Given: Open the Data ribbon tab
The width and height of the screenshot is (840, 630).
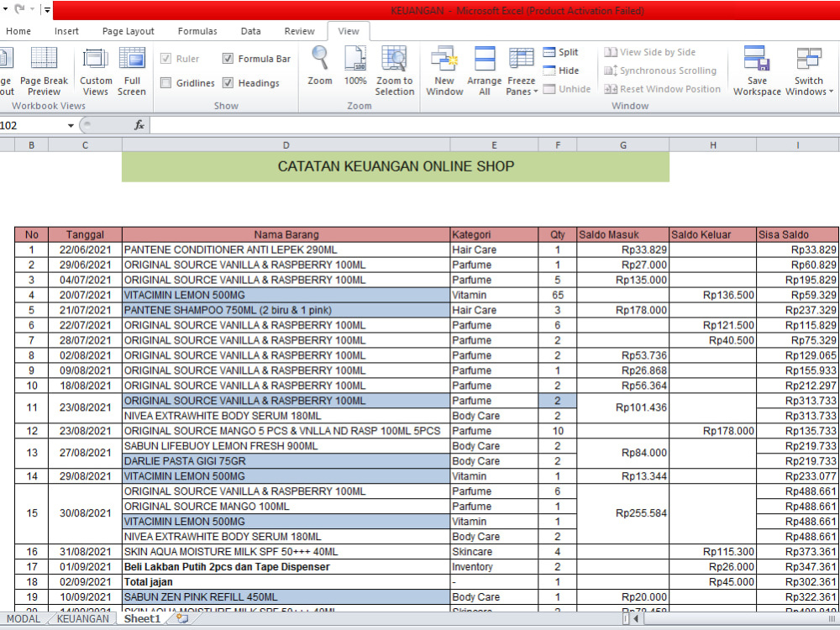Looking at the screenshot, I should point(250,31).
